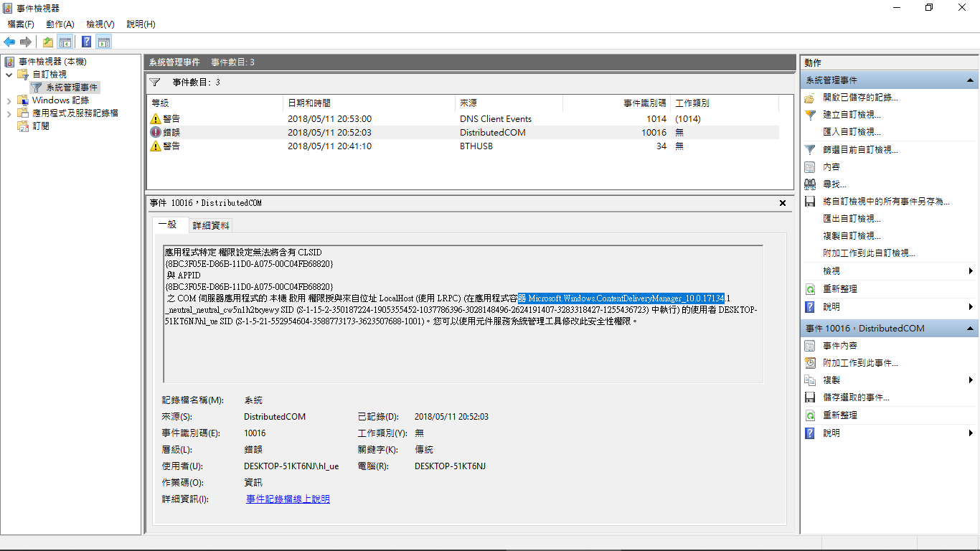Click the warning icon of the DNS Client Events row
This screenshot has height=551, width=980.
pos(156,119)
